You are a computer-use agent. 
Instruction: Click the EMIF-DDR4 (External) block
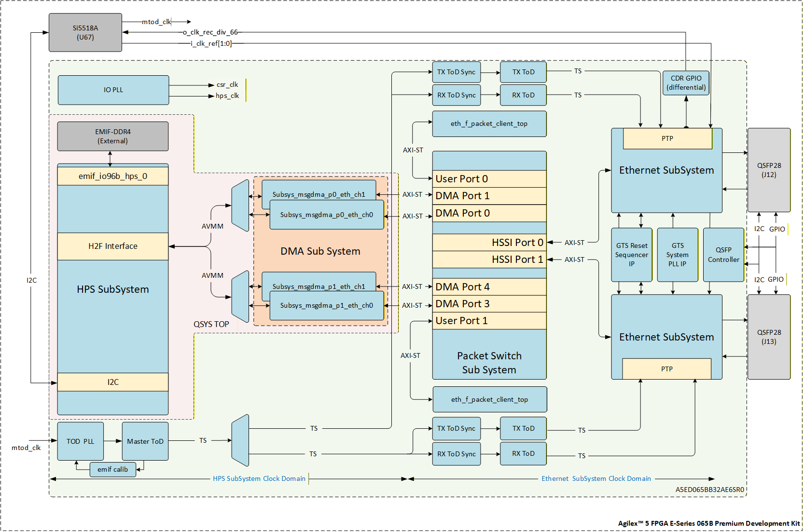pyautogui.click(x=113, y=136)
